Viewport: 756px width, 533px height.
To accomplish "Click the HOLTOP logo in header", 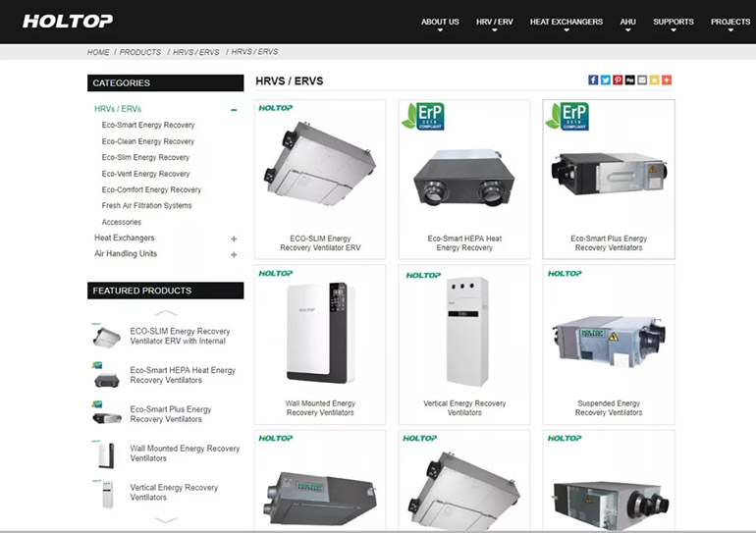I will (68, 21).
